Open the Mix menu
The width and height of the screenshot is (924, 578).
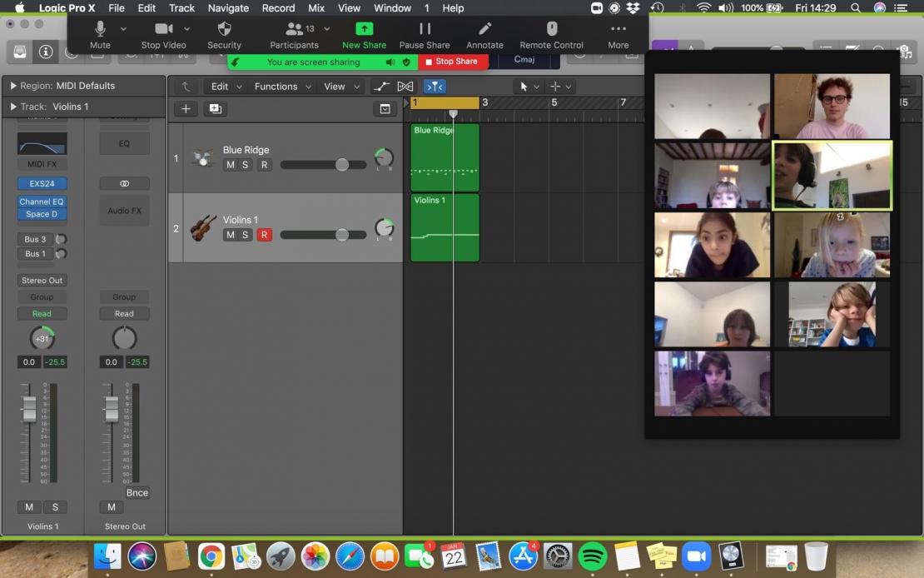(x=316, y=7)
